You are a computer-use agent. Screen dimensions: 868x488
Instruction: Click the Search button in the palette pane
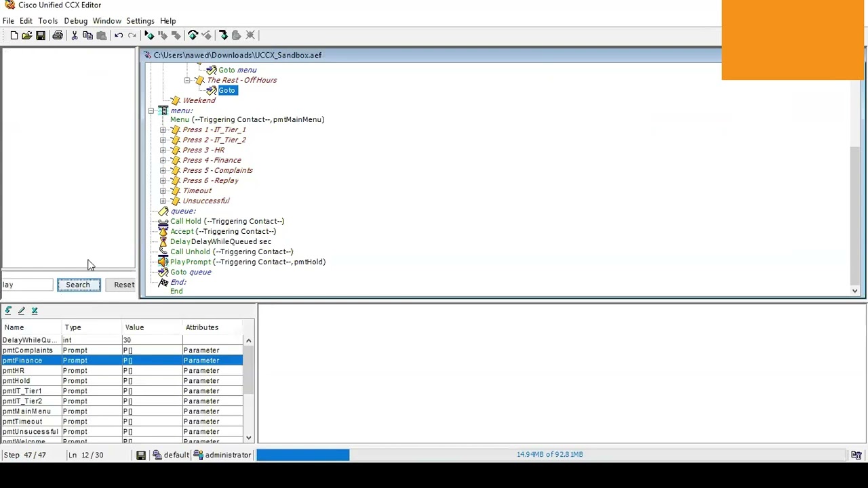tap(78, 285)
